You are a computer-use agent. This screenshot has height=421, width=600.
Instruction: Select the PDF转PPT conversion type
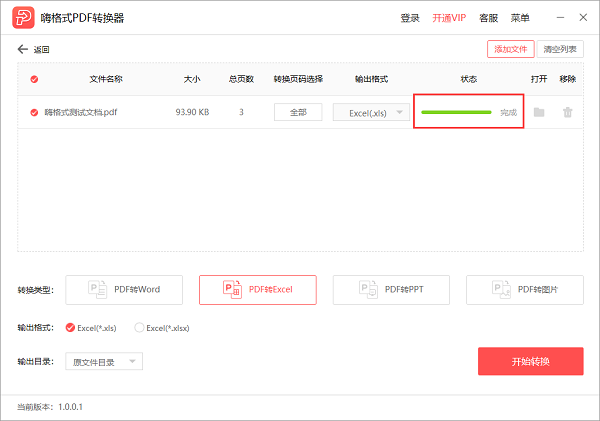tap(391, 290)
